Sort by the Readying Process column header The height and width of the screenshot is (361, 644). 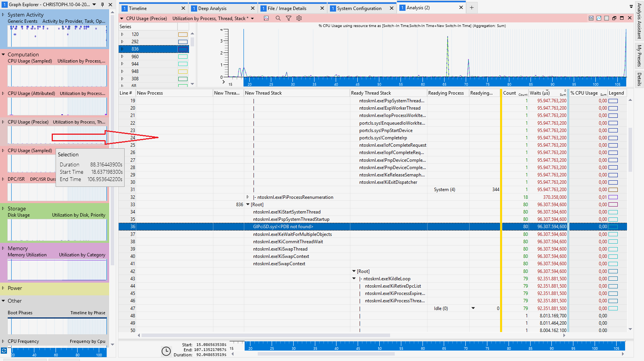[448, 93]
